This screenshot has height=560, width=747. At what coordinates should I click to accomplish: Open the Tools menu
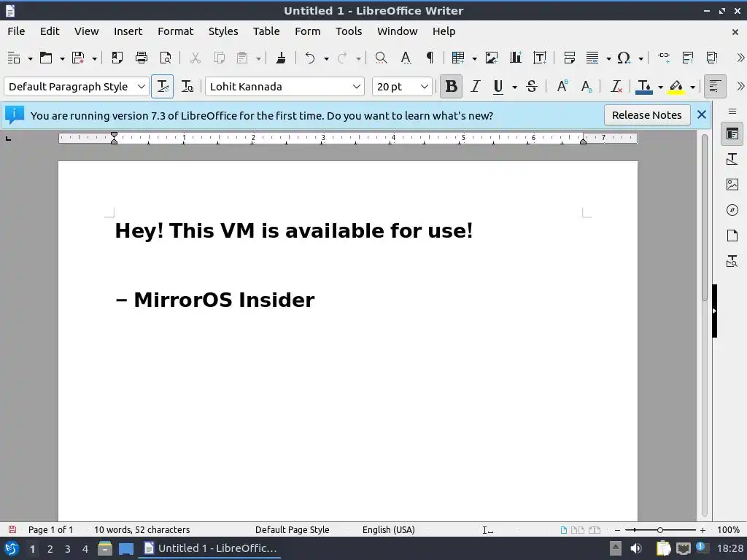[x=349, y=31]
